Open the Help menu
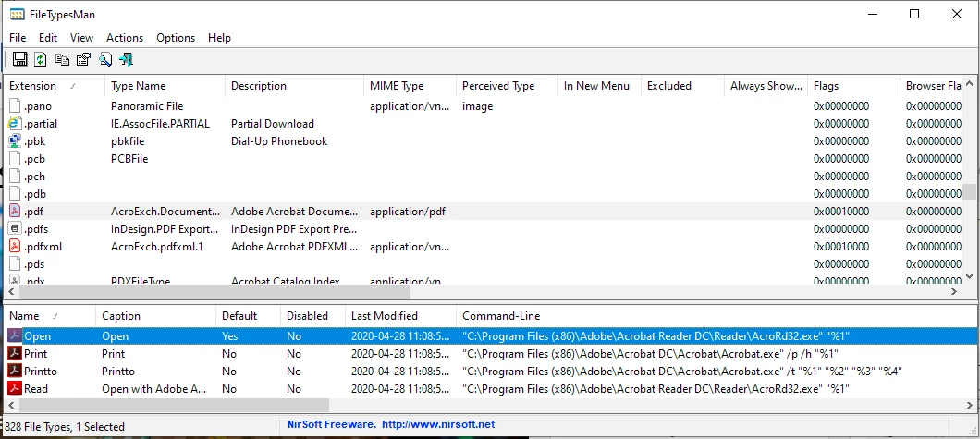 pyautogui.click(x=219, y=38)
